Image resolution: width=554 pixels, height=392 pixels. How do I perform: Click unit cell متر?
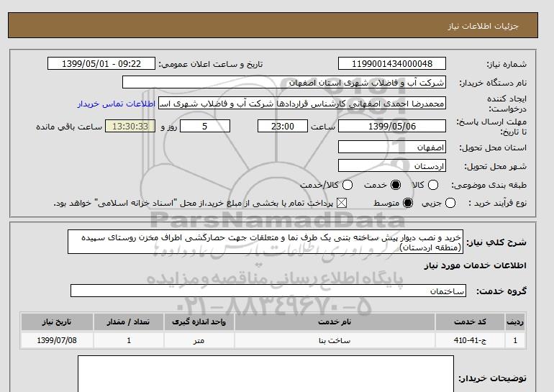(x=199, y=340)
